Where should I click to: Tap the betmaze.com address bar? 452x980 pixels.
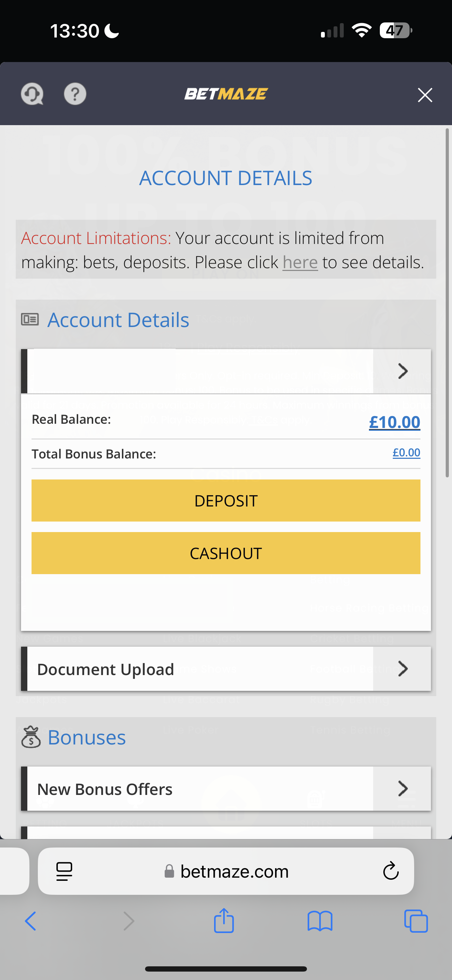[x=228, y=871]
